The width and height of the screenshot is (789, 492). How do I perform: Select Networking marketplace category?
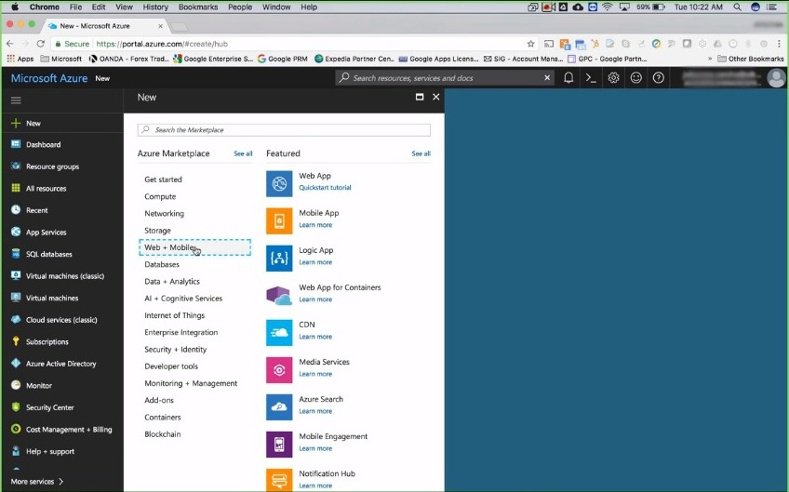(x=164, y=213)
